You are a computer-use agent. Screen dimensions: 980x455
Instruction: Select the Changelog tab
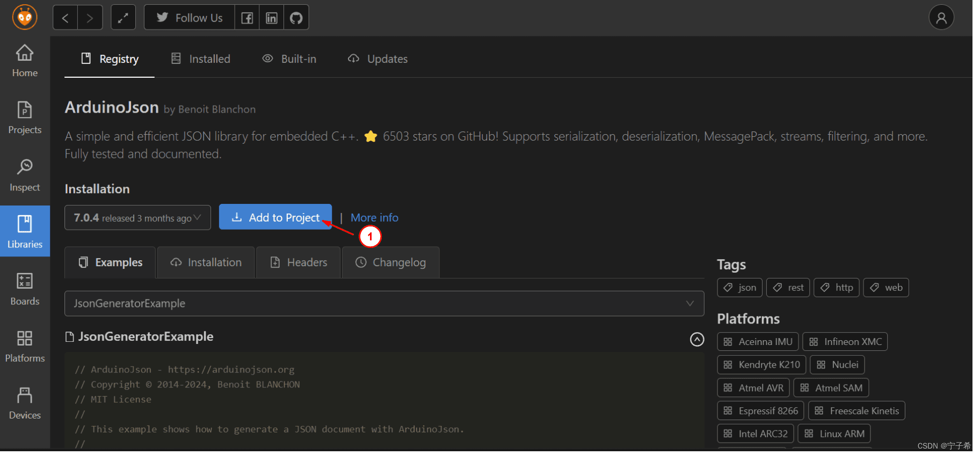click(391, 262)
